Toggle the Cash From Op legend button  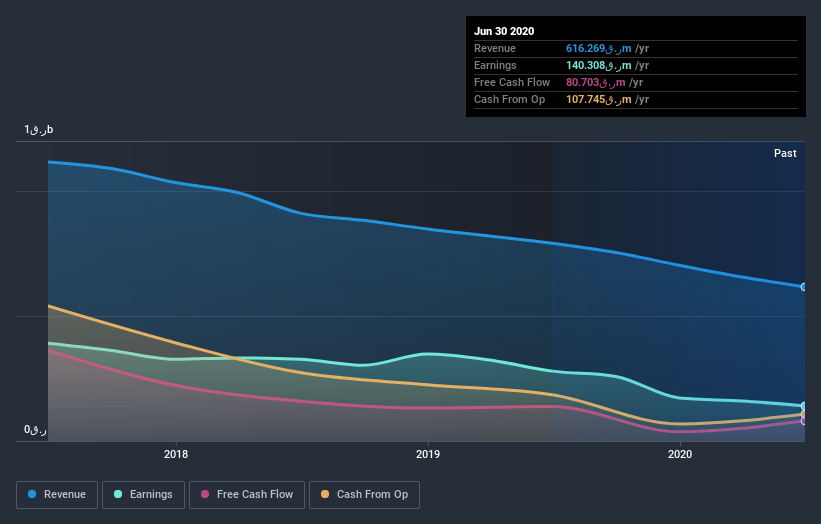pyautogui.click(x=364, y=495)
